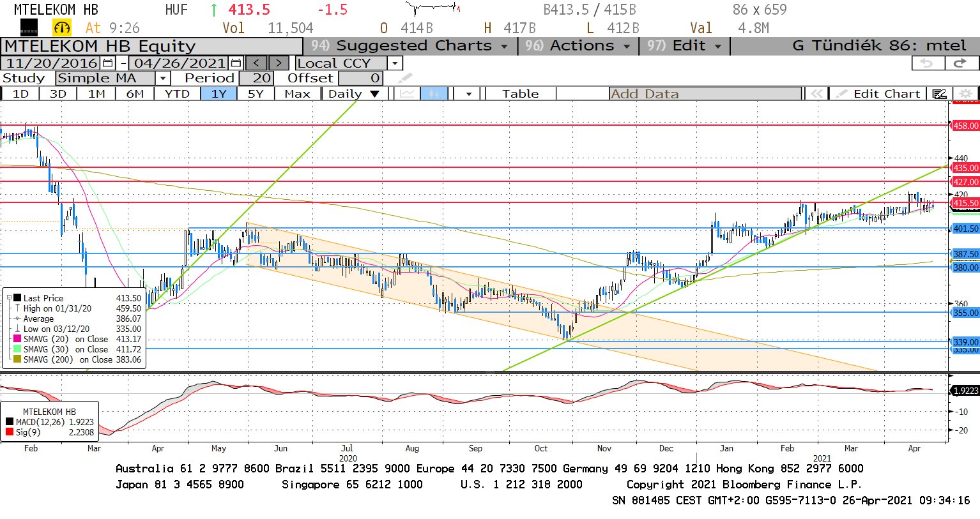
Task: Click the Edit Chart button
Action: click(x=879, y=94)
